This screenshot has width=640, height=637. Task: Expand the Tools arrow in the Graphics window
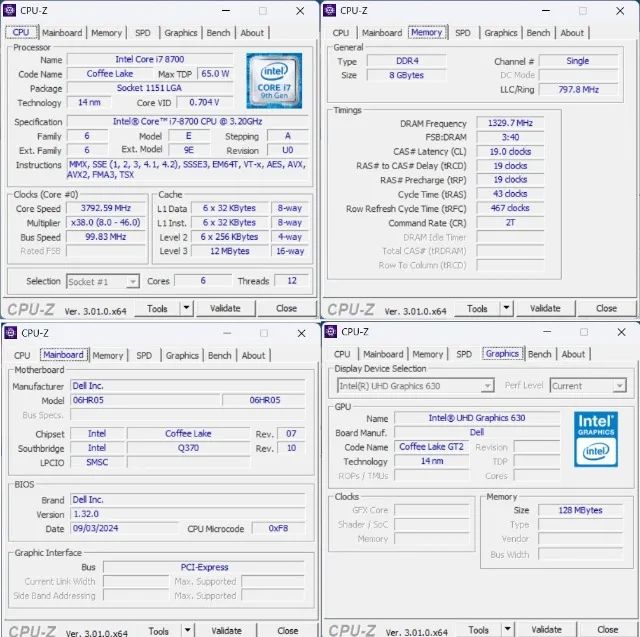(508, 629)
